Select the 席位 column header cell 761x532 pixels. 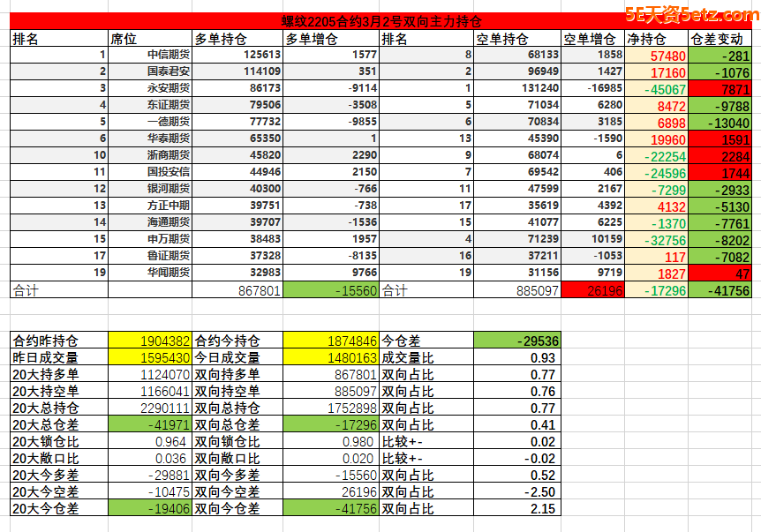click(x=149, y=39)
